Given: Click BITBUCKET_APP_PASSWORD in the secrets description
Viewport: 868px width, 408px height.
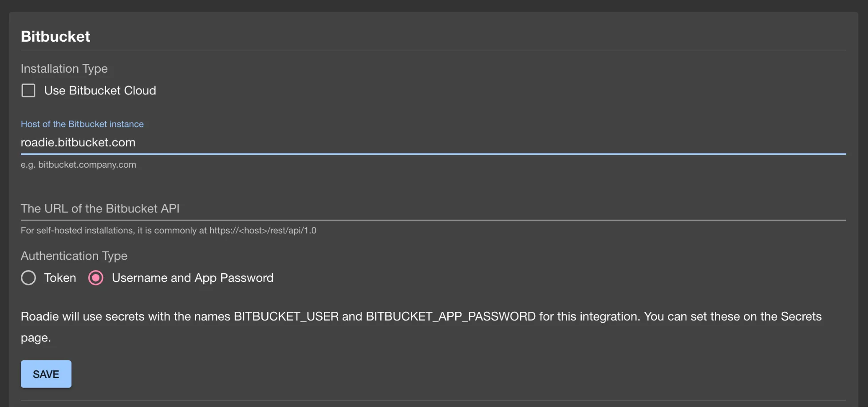Looking at the screenshot, I should [x=450, y=317].
